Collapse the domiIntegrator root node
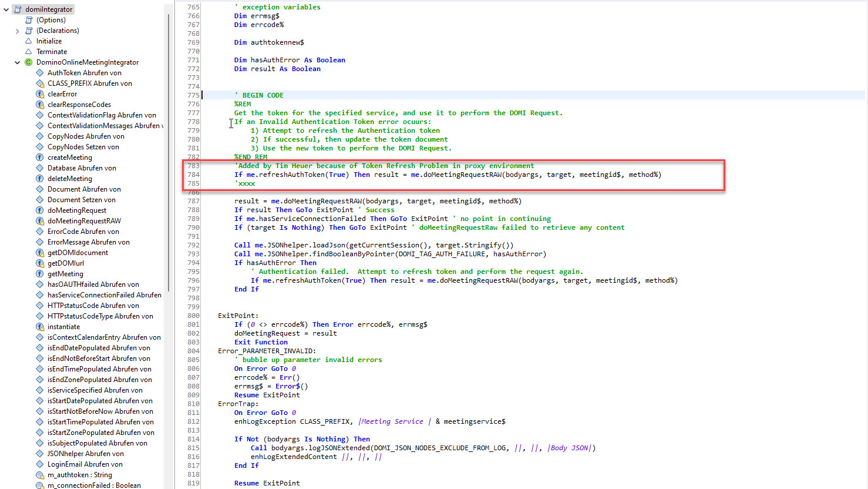The width and height of the screenshot is (868, 489). tap(6, 9)
